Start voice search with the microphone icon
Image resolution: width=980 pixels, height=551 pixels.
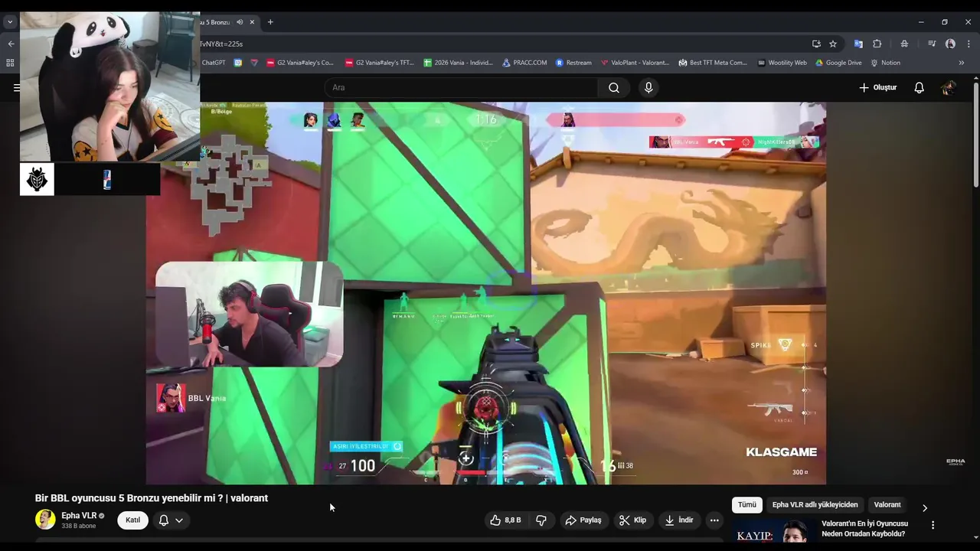click(x=648, y=87)
